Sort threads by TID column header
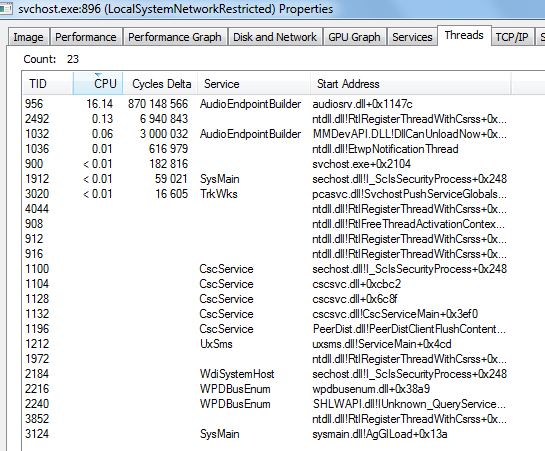This screenshot has width=545, height=451. (48, 84)
